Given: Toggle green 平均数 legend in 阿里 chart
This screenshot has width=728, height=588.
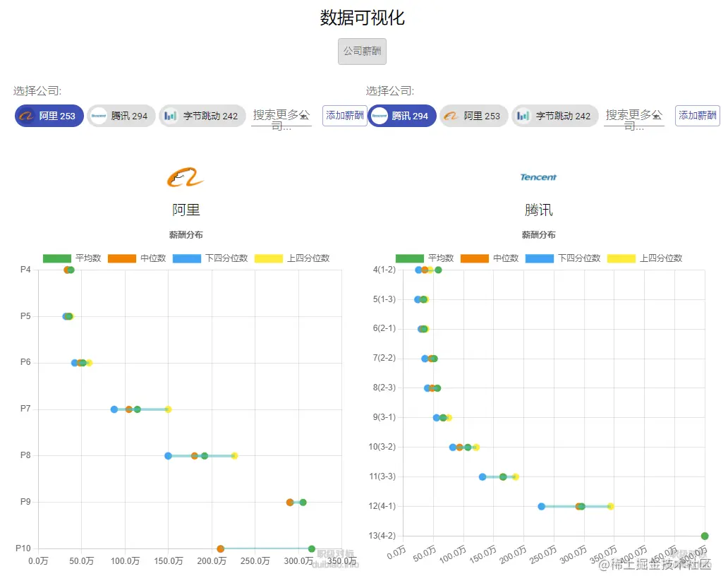Looking at the screenshot, I should (72, 258).
